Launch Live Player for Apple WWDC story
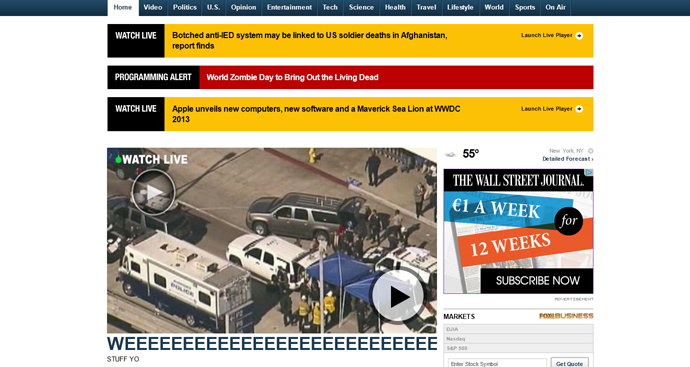This screenshot has width=690, height=367. (x=547, y=109)
